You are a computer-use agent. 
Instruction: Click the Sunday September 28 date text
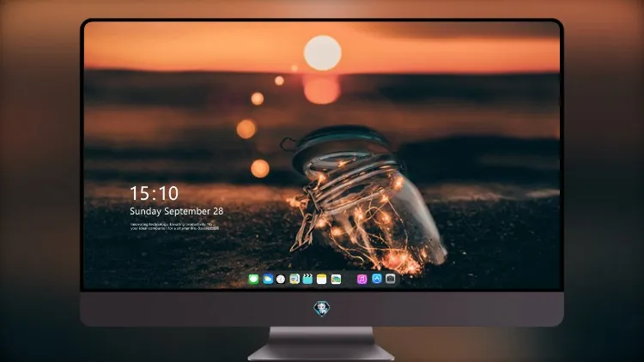pos(177,211)
